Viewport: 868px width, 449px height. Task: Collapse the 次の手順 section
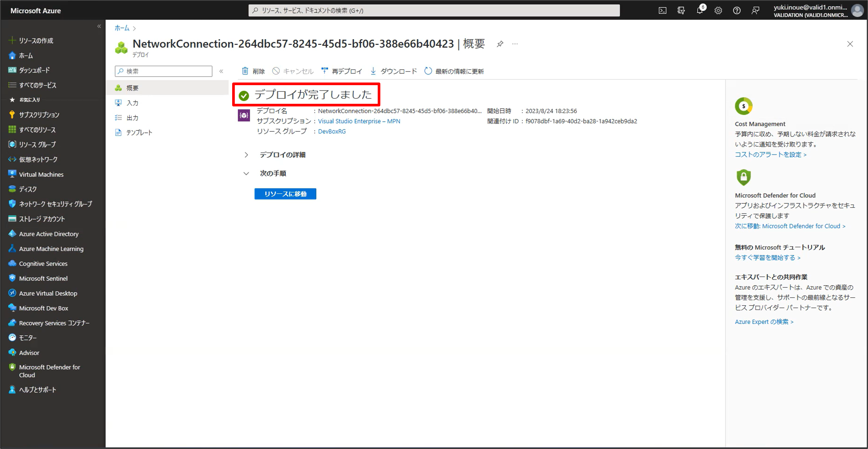246,173
